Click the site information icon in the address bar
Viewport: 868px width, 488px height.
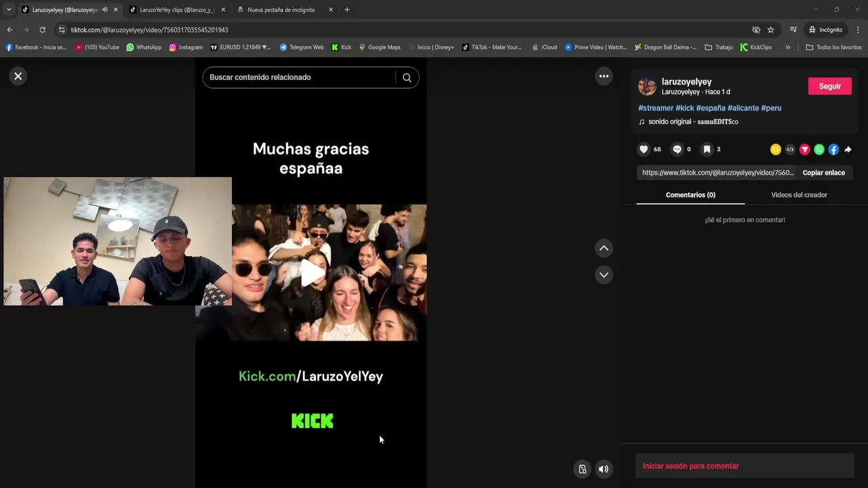coord(62,30)
